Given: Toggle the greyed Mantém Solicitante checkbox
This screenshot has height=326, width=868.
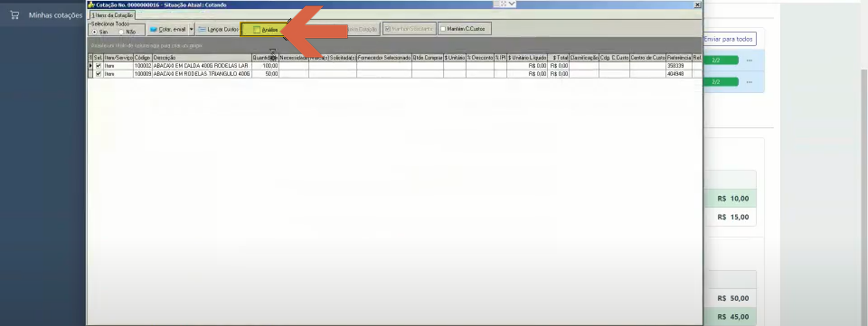Looking at the screenshot, I should 388,29.
